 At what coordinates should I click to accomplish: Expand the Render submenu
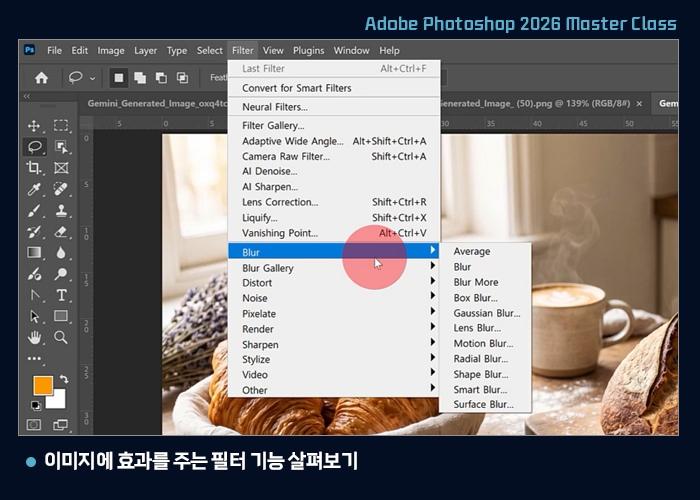tap(333, 329)
